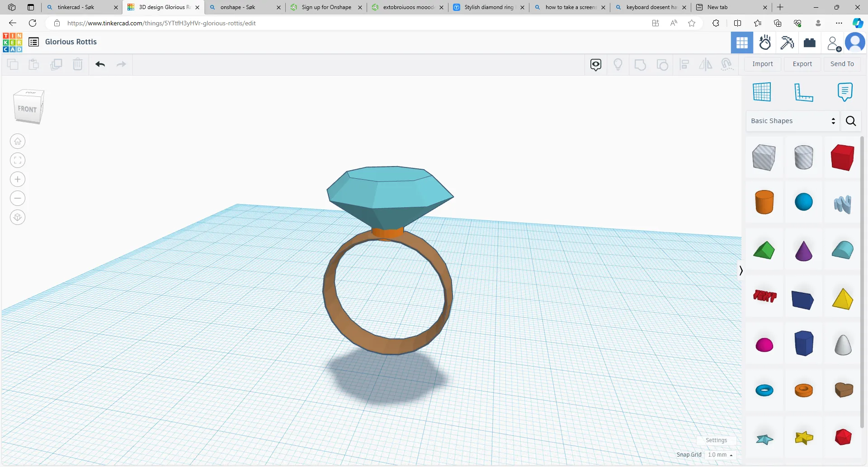Open the Workplane tool
Image resolution: width=868 pixels, height=467 pixels.
762,92
